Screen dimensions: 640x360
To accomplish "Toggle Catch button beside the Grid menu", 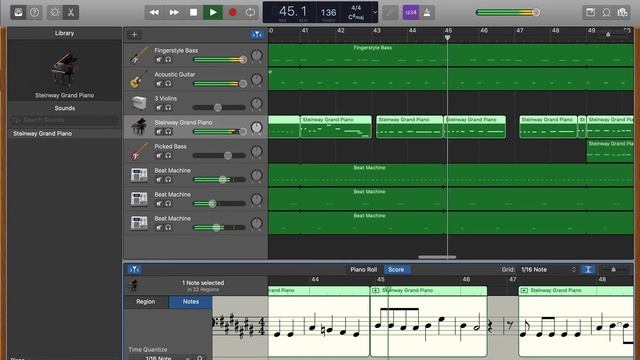I will (x=588, y=269).
